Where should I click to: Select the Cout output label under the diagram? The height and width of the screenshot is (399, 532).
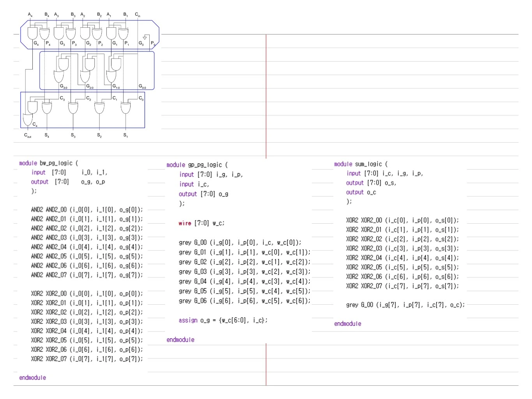(x=28, y=135)
